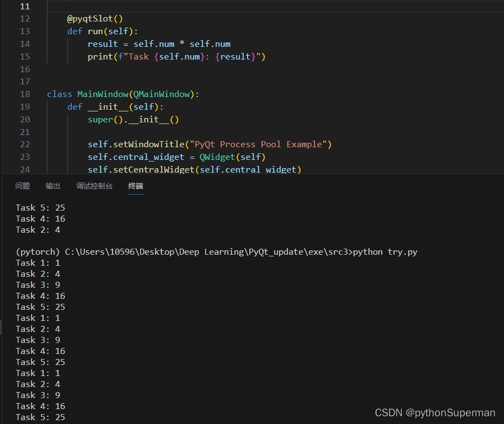Viewport: 504px width, 424px height.
Task: Click the __init__ method definition on line 19
Action: click(108, 107)
